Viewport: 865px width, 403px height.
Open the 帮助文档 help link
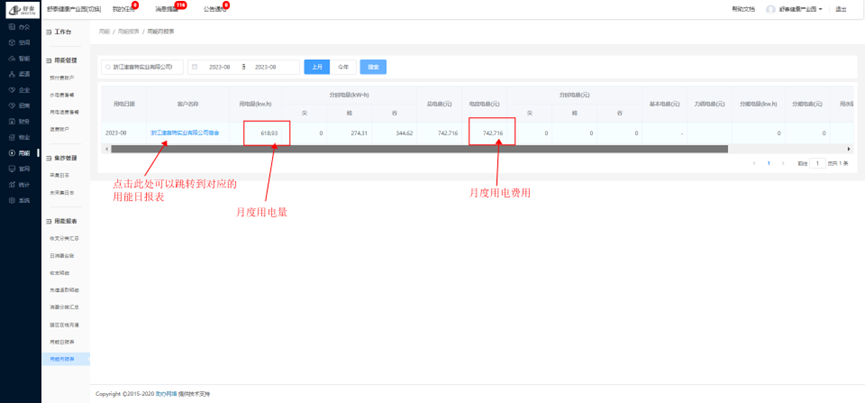(743, 9)
